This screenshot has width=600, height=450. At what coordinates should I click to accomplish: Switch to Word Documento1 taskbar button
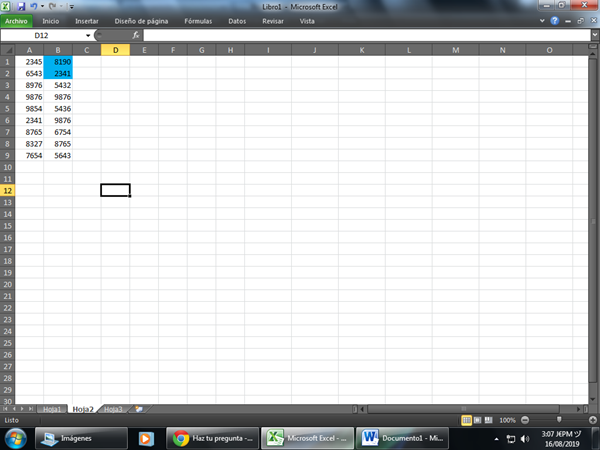click(402, 438)
